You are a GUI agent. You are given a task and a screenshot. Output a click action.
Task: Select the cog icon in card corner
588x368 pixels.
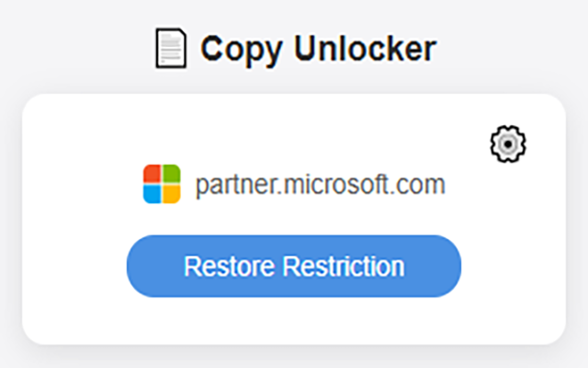click(x=508, y=144)
